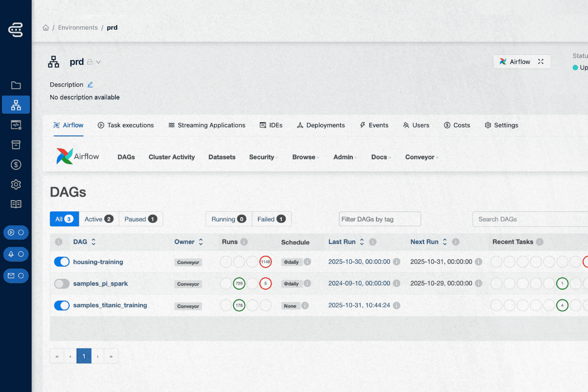Show only Failed DAGs
588x392 pixels.
coord(271,219)
